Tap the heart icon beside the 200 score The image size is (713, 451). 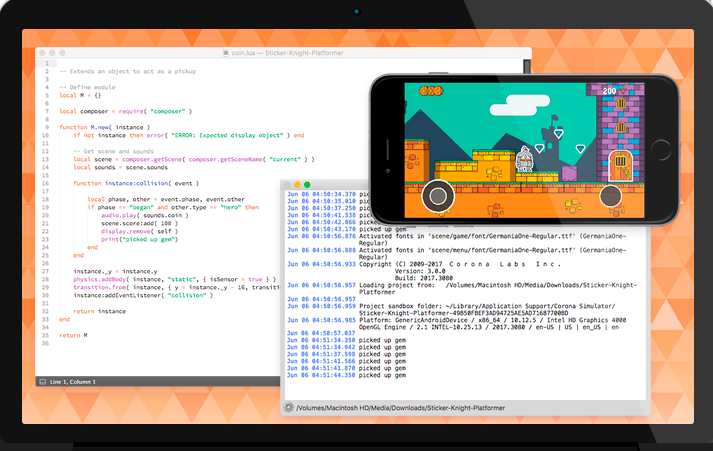(x=623, y=91)
